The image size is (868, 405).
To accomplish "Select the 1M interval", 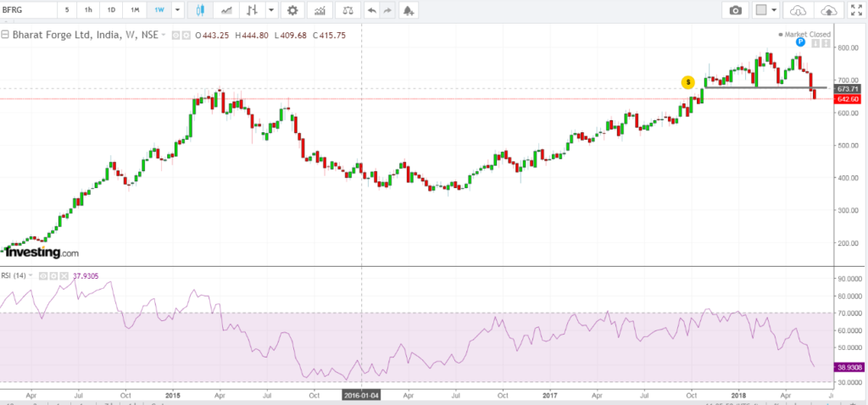I will point(135,10).
